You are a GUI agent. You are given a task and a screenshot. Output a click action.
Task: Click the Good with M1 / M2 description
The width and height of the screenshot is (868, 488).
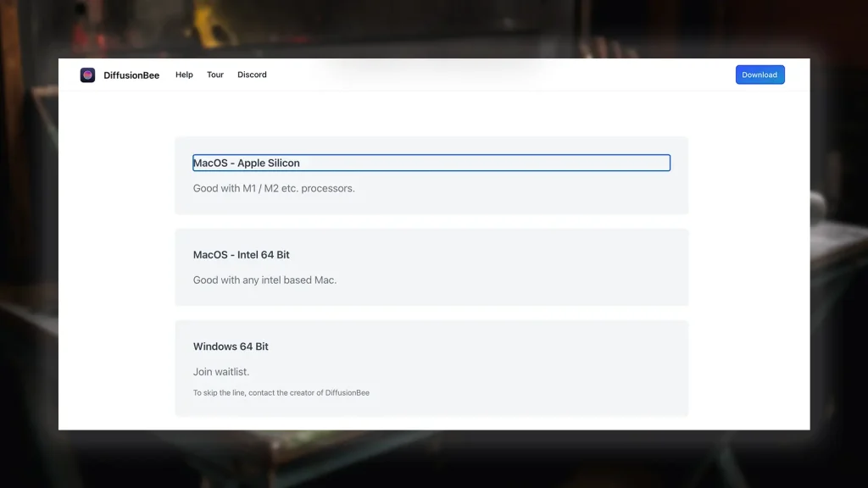275,188
